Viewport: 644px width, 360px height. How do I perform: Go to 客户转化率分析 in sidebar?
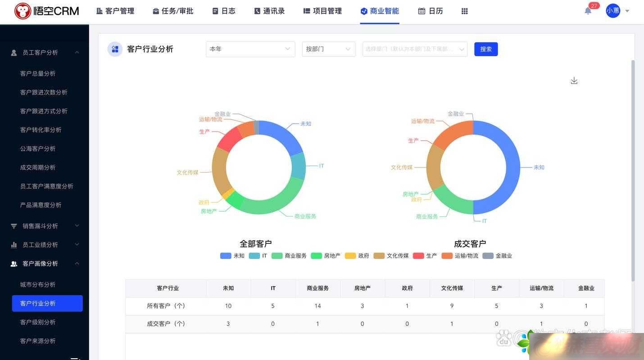(x=41, y=130)
